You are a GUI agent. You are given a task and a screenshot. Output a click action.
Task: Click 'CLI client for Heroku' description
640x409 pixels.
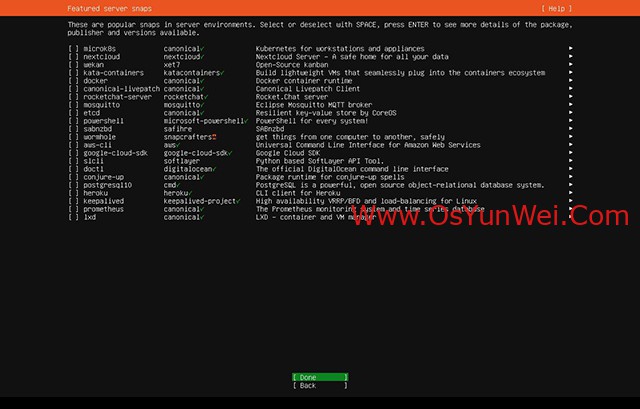(x=298, y=193)
